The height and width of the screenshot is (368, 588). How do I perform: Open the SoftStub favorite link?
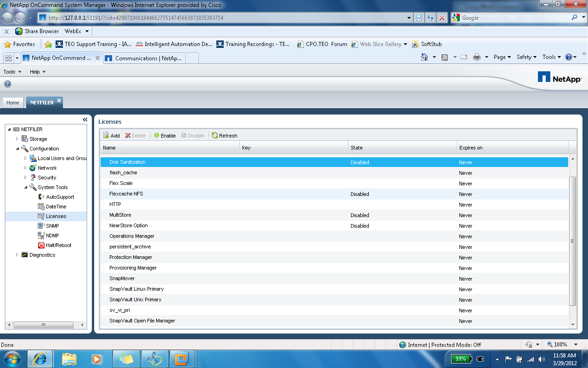(427, 44)
